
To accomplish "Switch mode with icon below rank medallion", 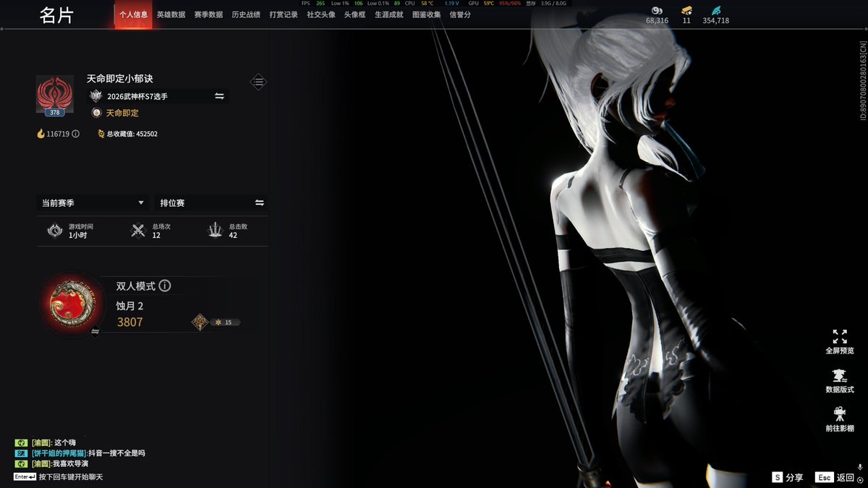I will (94, 332).
